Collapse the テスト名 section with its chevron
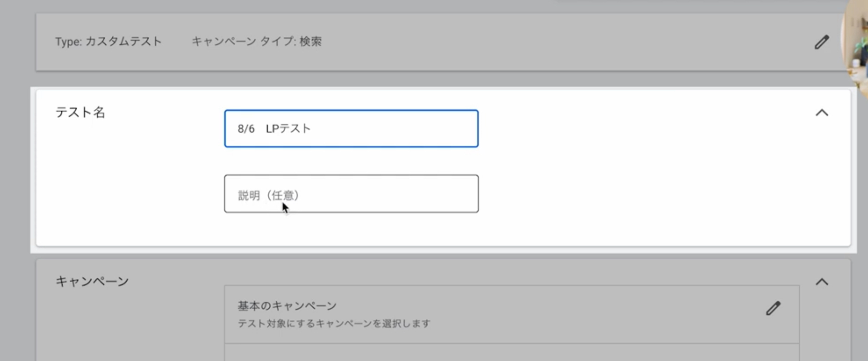 point(821,113)
